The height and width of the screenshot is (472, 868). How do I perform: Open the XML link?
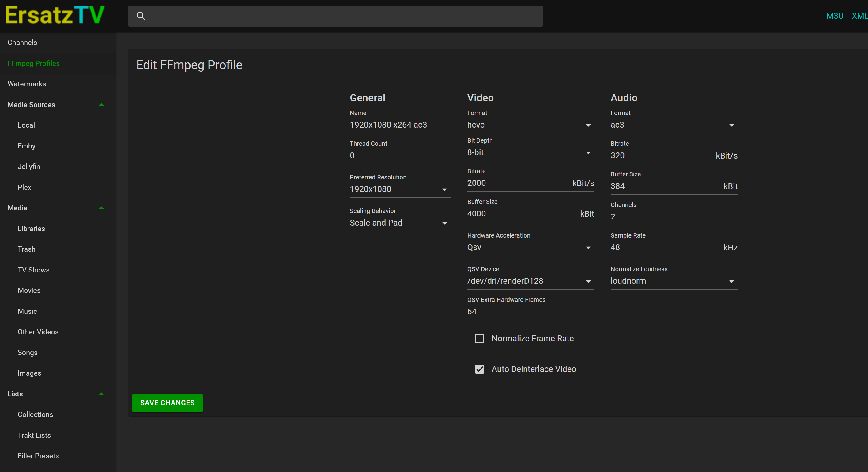859,16
